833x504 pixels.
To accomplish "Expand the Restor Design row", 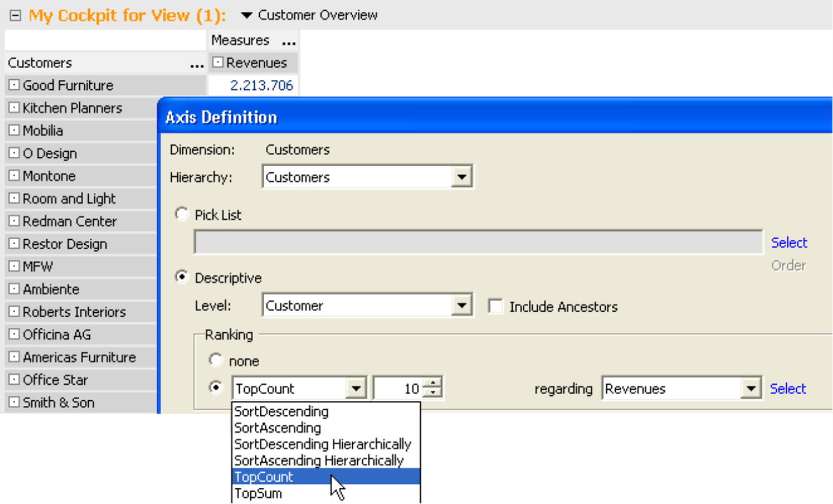I will [x=14, y=244].
